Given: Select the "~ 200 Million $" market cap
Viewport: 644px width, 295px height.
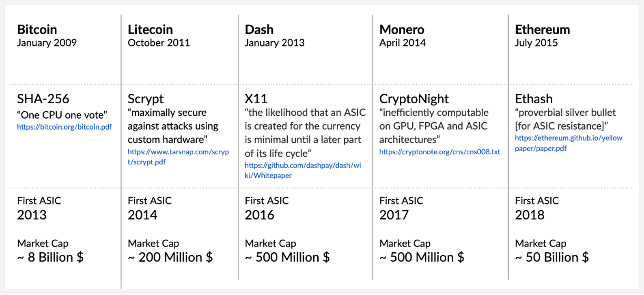Looking at the screenshot, I should coord(170,258).
